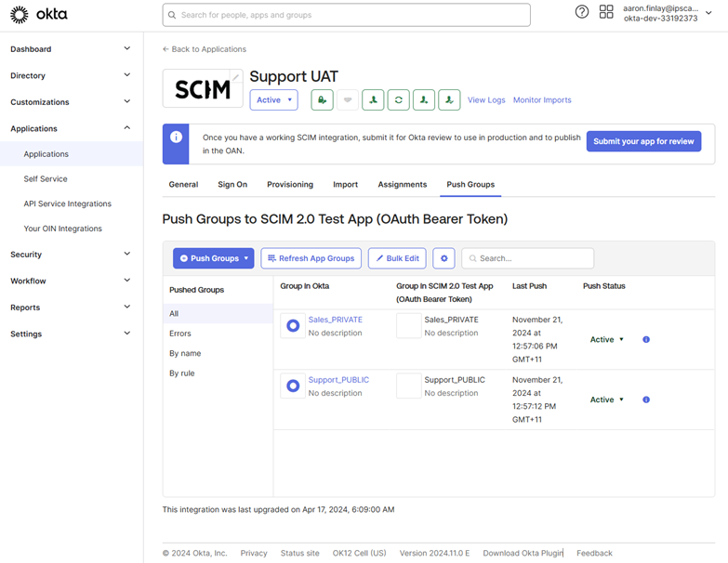Viewport: 728px width, 563px height.
Task: Open the apps grid icon in header
Action: coord(606,12)
